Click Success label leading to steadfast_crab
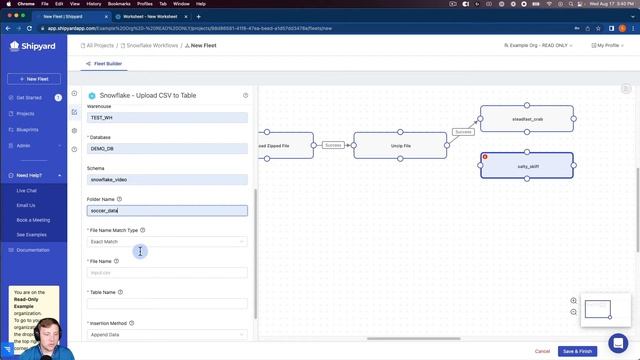 pyautogui.click(x=463, y=132)
